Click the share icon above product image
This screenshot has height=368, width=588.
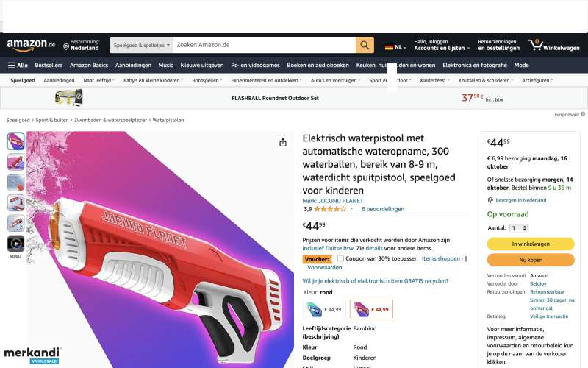tap(283, 142)
